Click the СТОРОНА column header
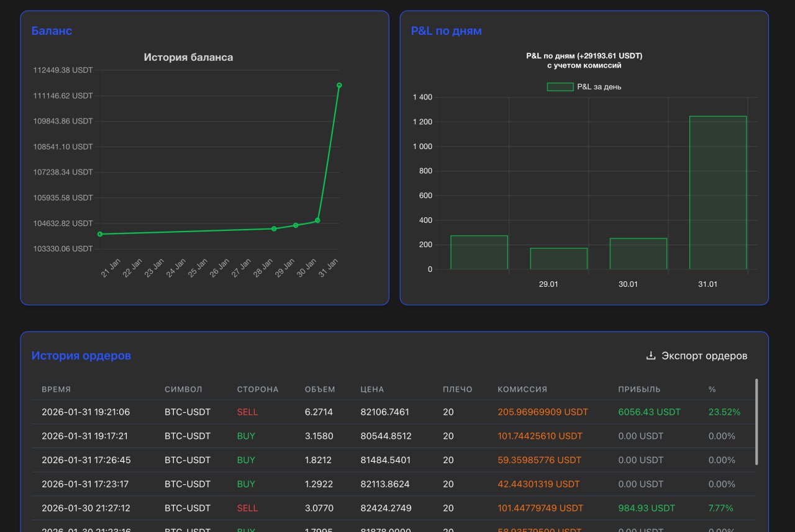The width and height of the screenshot is (795, 532). point(257,389)
